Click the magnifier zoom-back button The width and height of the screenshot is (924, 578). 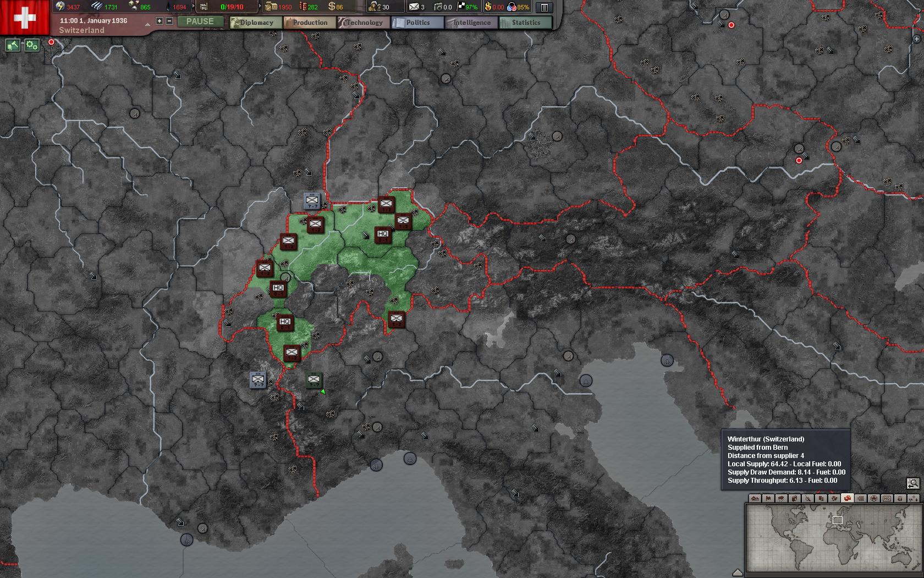913,484
